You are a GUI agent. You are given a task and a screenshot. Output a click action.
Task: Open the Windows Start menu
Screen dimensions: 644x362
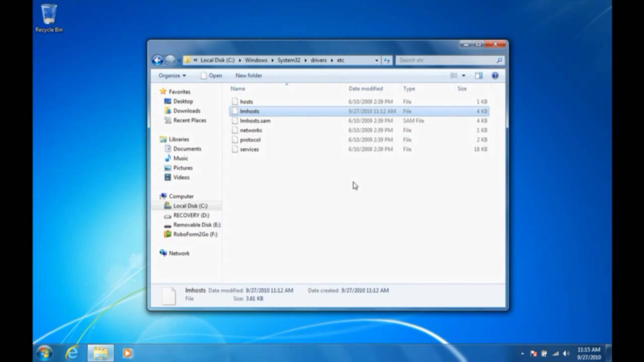[x=44, y=353]
